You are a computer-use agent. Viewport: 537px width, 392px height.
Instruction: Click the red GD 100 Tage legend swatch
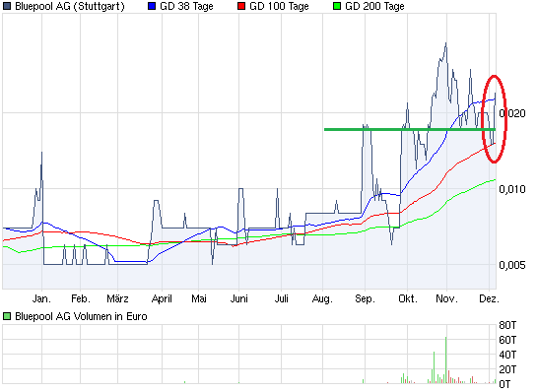pos(241,6)
